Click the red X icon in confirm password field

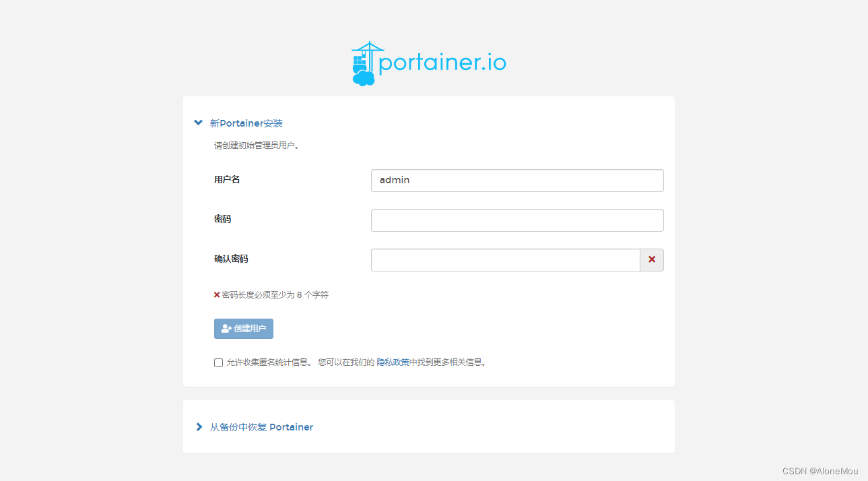pyautogui.click(x=651, y=259)
